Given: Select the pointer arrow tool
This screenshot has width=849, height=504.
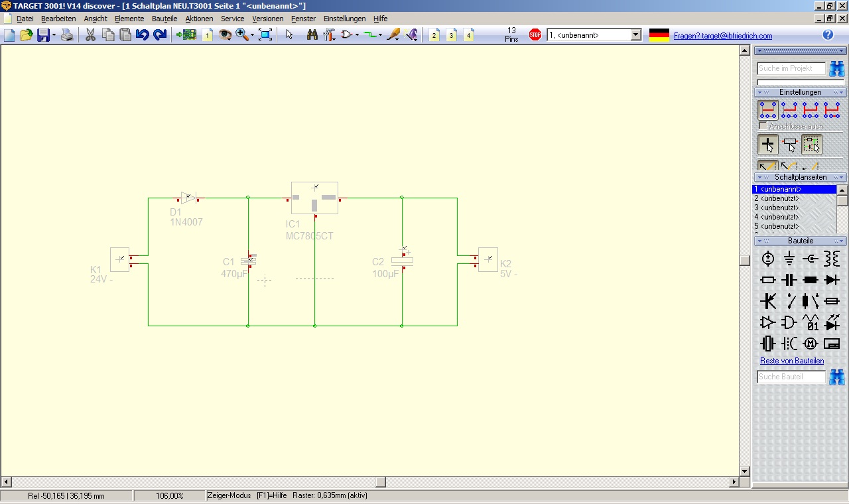Looking at the screenshot, I should click(x=289, y=35).
